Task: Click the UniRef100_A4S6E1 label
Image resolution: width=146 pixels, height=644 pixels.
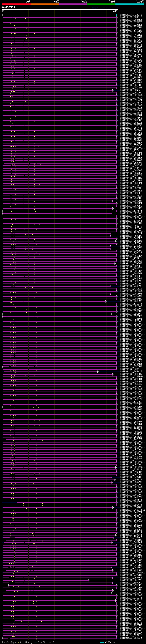Action: [x=131, y=35]
